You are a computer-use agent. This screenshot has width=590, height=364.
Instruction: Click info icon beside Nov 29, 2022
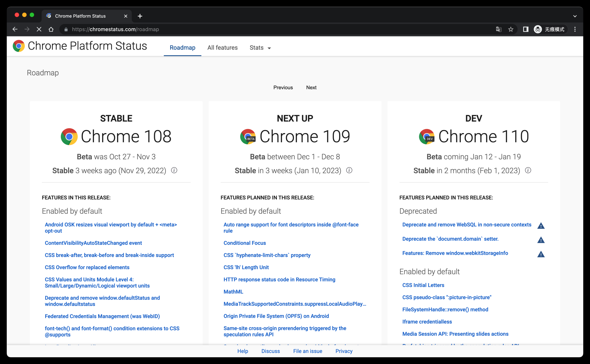tap(174, 170)
